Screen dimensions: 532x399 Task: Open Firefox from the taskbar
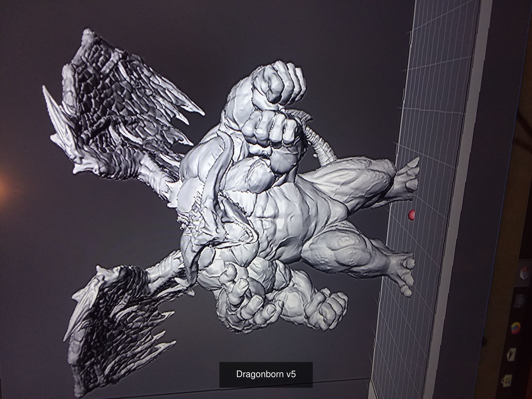pyautogui.click(x=516, y=328)
